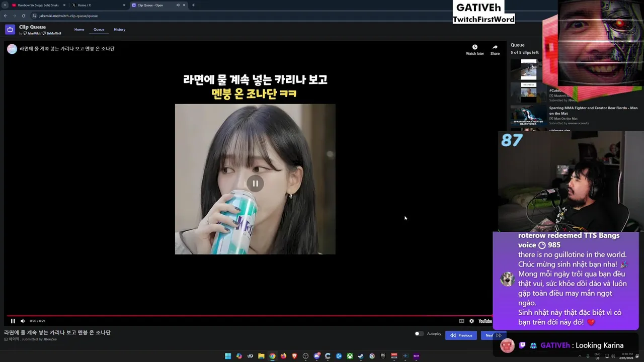Click the address bar URL
This screenshot has height=362, width=644.
[68, 16]
